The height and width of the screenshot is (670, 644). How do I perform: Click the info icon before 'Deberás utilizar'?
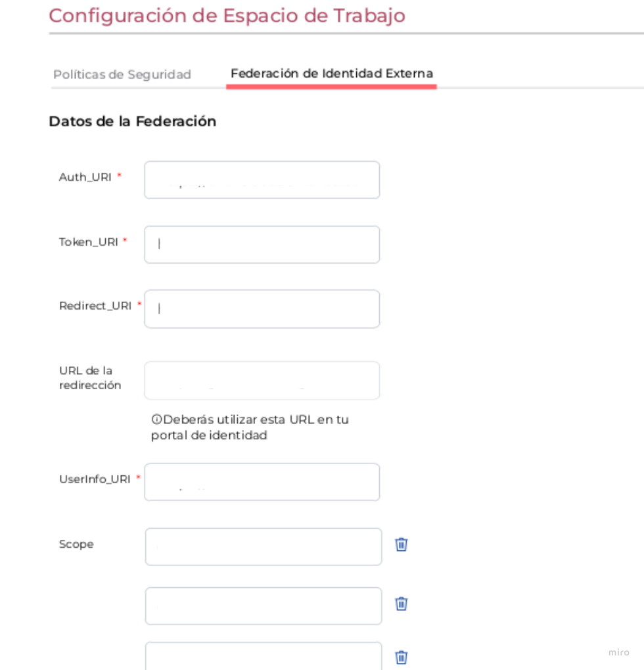pos(156,419)
